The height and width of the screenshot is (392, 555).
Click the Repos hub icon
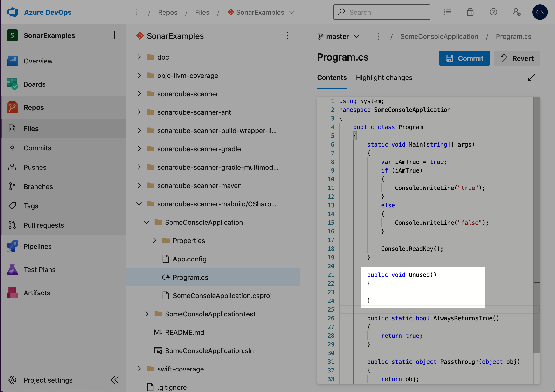[12, 107]
